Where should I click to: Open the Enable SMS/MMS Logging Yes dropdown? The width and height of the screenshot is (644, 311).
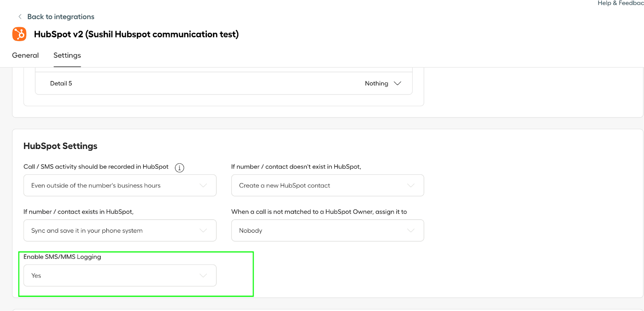coord(120,276)
